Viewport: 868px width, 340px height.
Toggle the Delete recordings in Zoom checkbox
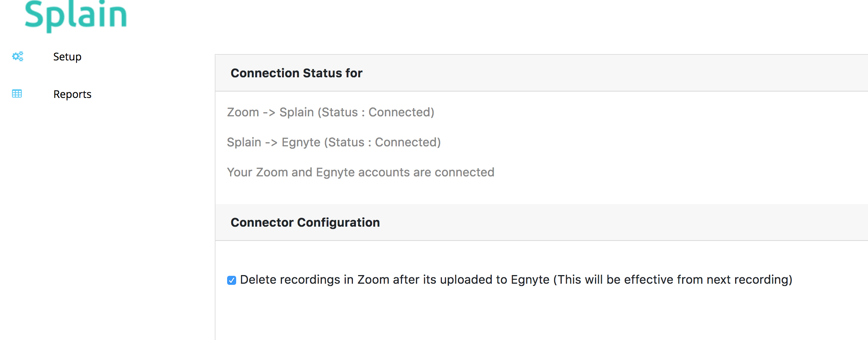[232, 280]
